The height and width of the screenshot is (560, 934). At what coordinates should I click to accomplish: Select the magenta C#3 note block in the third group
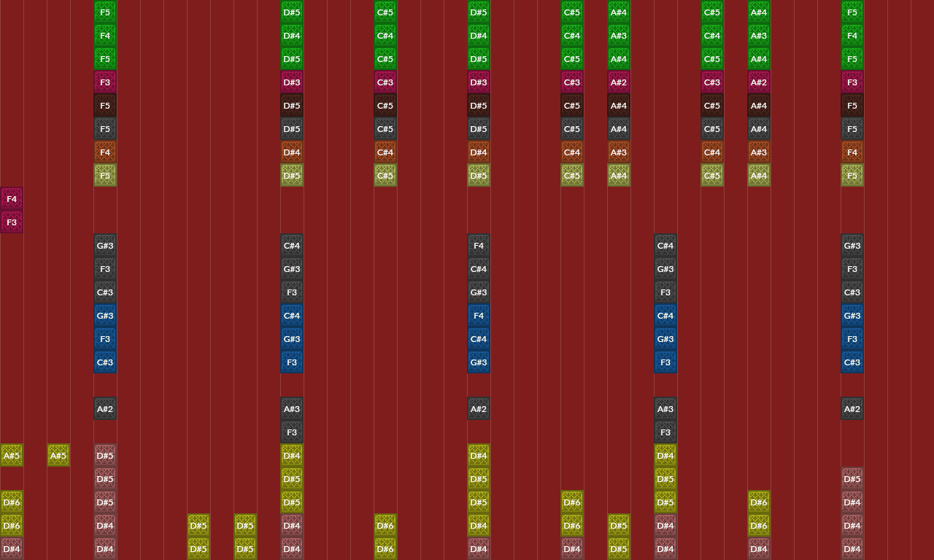[x=385, y=82]
